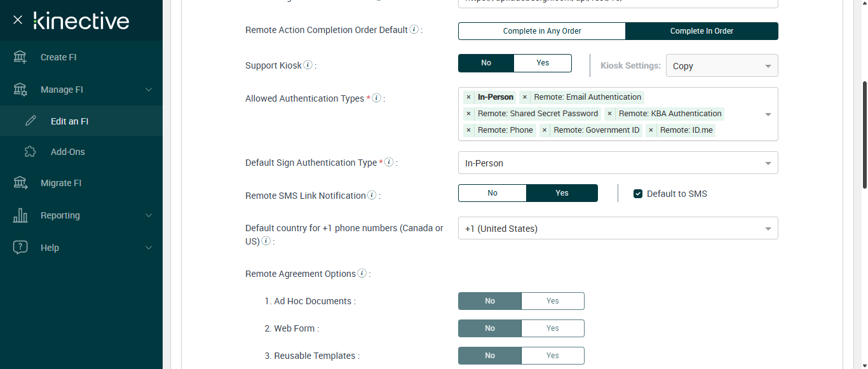Click the Migrate FI sidebar icon
Screen dimensions: 868x369
(20, 183)
